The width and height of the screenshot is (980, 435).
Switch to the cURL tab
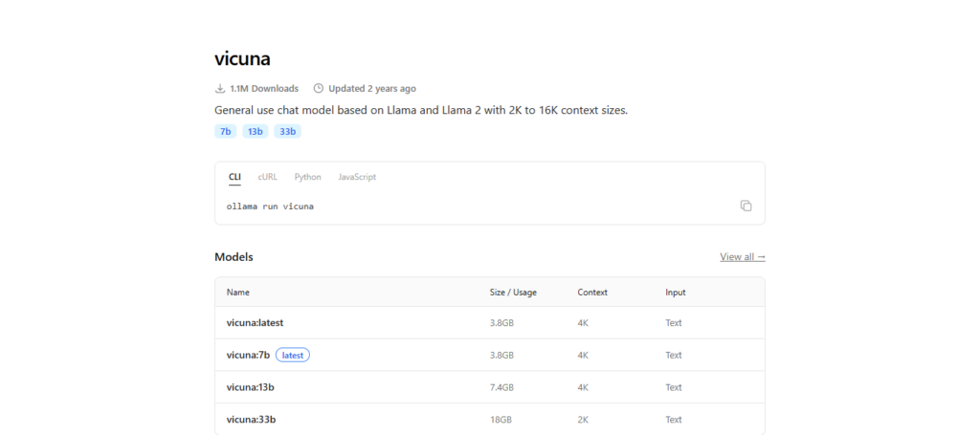pos(268,177)
